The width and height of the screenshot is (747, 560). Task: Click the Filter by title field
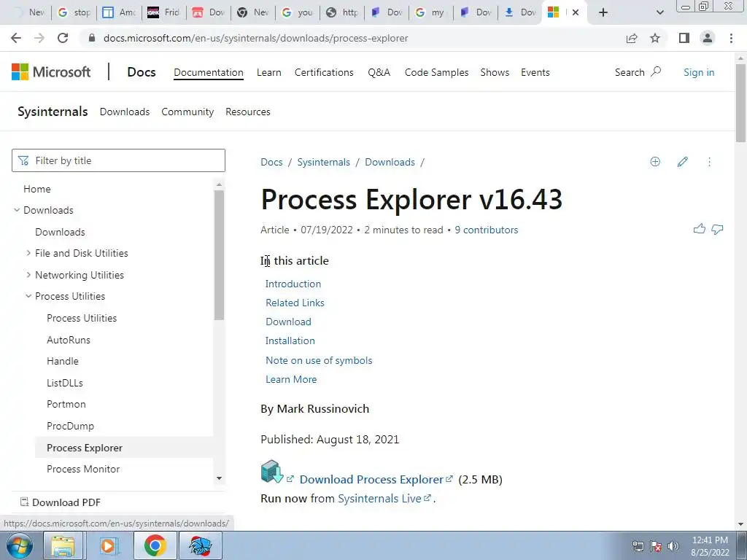(x=118, y=160)
